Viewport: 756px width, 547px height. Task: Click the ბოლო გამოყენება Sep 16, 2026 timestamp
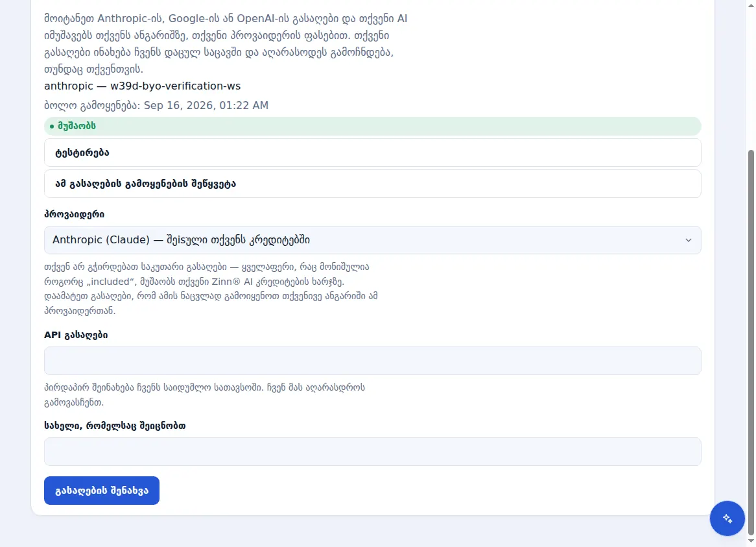pos(156,105)
